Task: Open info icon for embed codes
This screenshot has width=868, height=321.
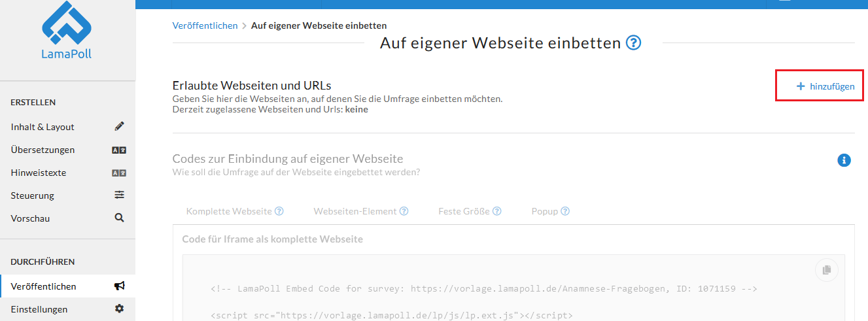Action: tap(844, 160)
